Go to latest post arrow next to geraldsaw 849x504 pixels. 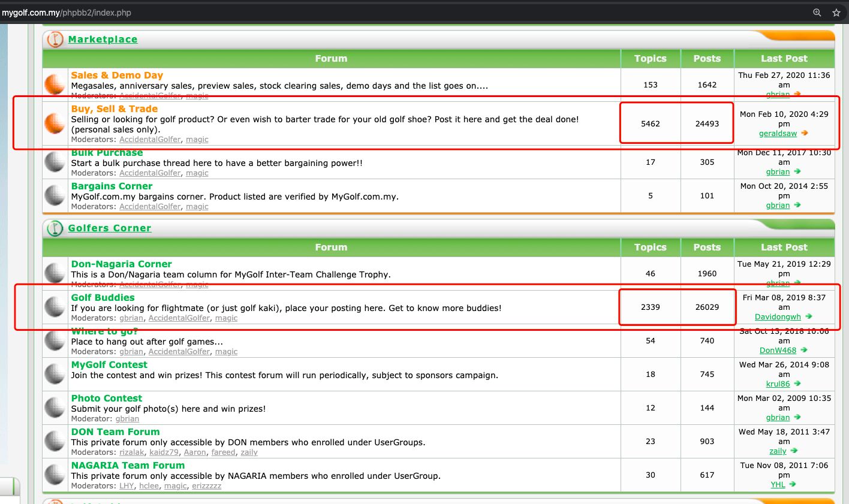[804, 133]
